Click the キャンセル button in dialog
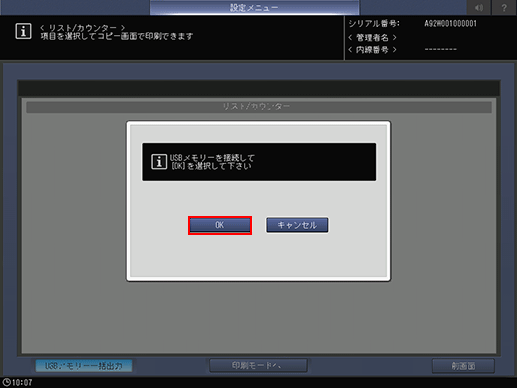 [x=297, y=225]
